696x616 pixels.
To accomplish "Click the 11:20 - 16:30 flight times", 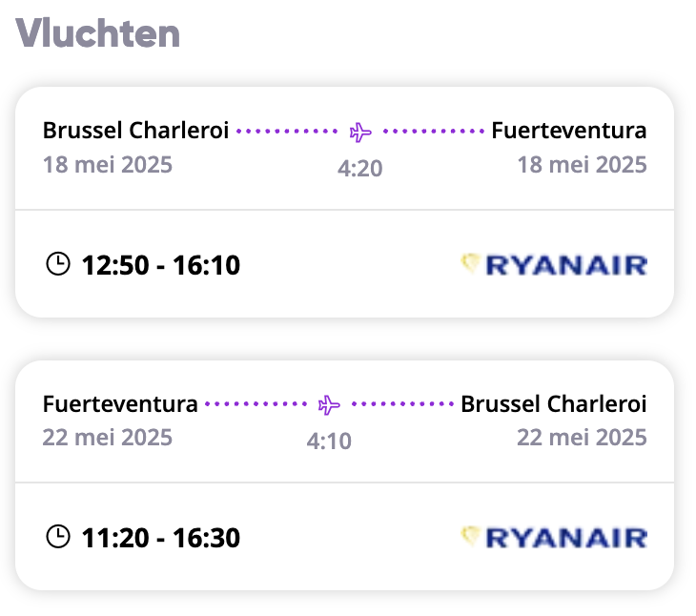I will coord(161,538).
